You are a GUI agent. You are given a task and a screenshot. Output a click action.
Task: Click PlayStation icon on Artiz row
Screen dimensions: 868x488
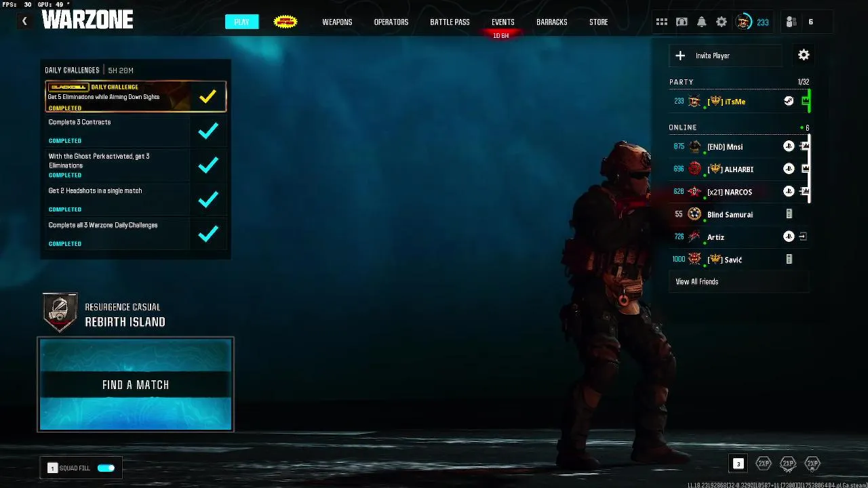[x=789, y=237]
